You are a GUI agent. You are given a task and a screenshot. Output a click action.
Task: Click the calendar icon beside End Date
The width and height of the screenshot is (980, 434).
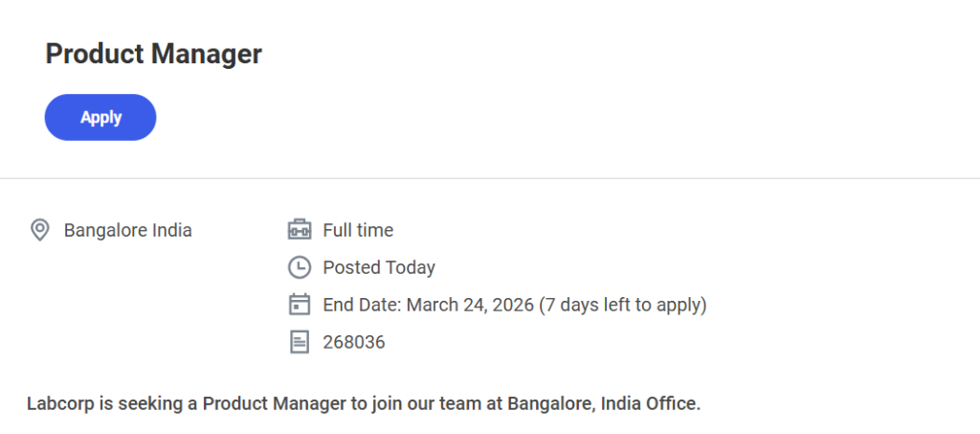click(x=300, y=305)
